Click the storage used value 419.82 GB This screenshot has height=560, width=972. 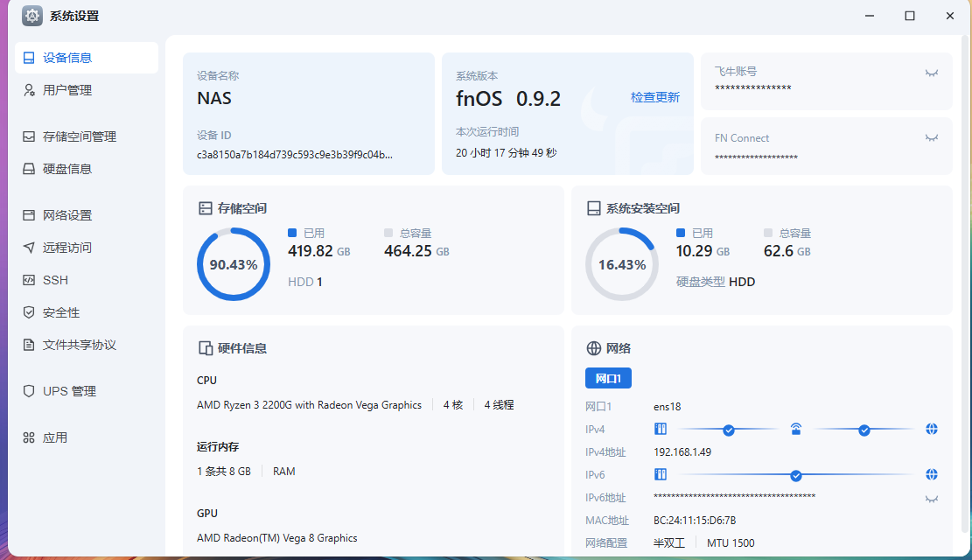click(x=319, y=250)
